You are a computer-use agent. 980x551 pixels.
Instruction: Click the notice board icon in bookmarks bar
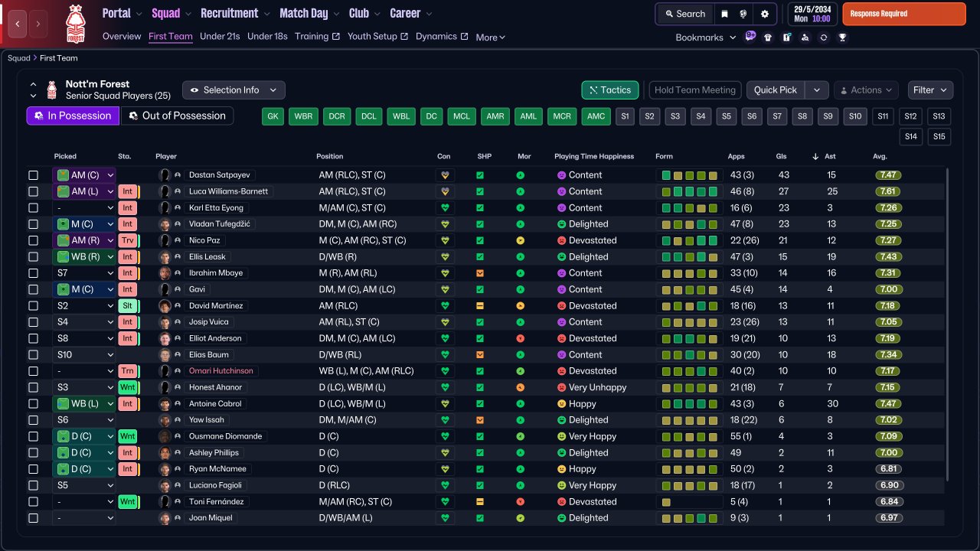coord(786,37)
